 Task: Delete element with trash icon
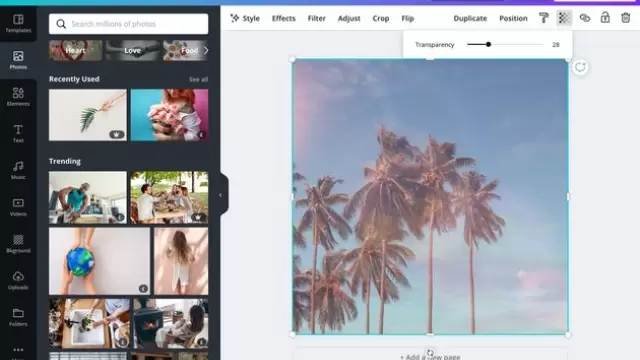pyautogui.click(x=626, y=18)
